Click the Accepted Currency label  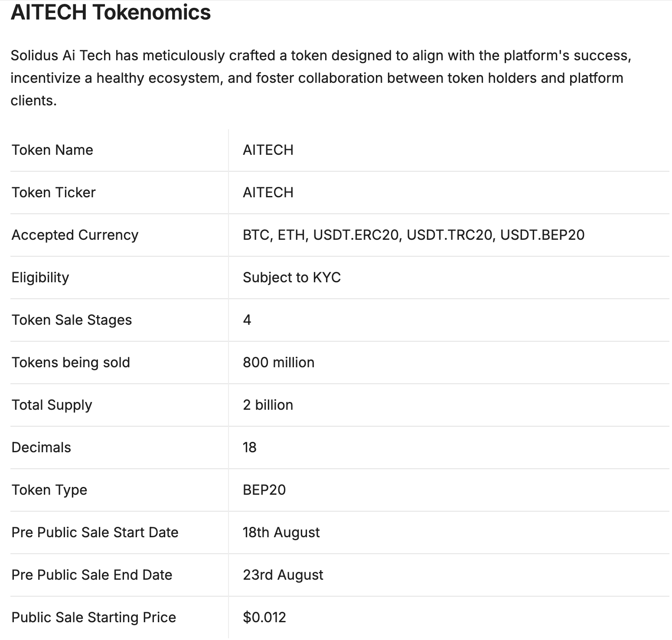pos(75,235)
